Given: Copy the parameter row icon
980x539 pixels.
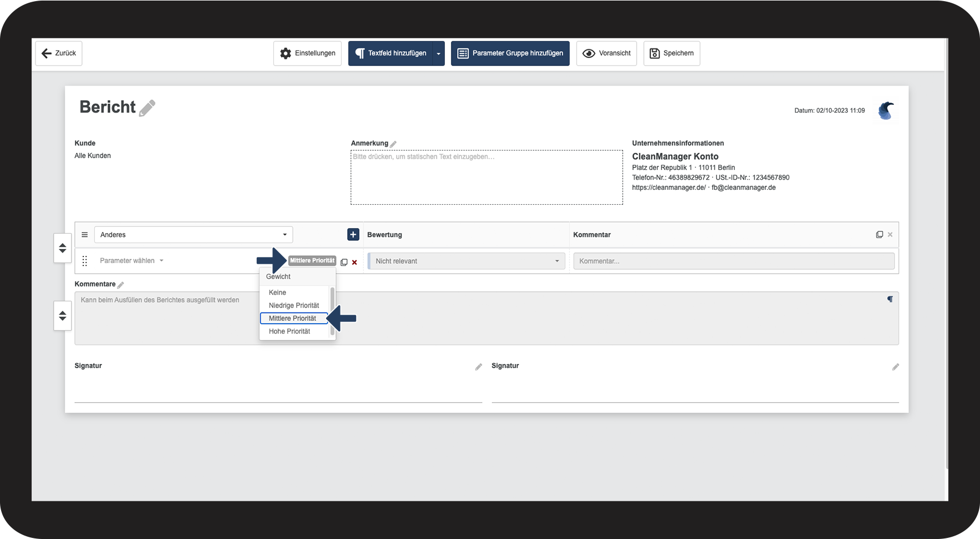Looking at the screenshot, I should pos(344,262).
